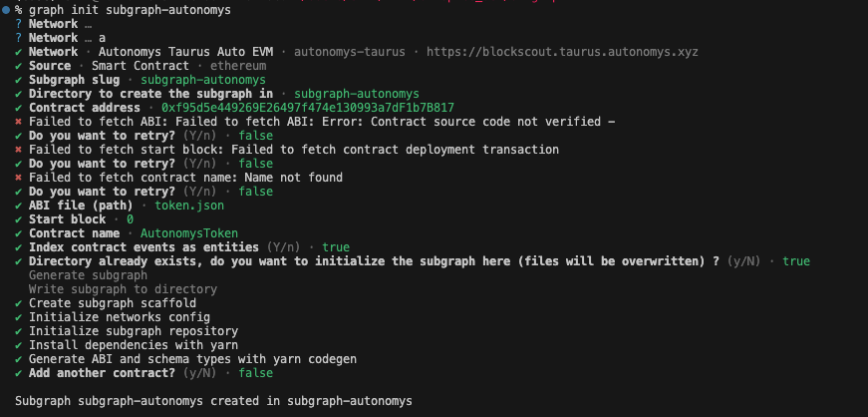Screen dimensions: 868x417
Task: Click the red X beside Failed to fetch contract name
Action: coord(19,178)
